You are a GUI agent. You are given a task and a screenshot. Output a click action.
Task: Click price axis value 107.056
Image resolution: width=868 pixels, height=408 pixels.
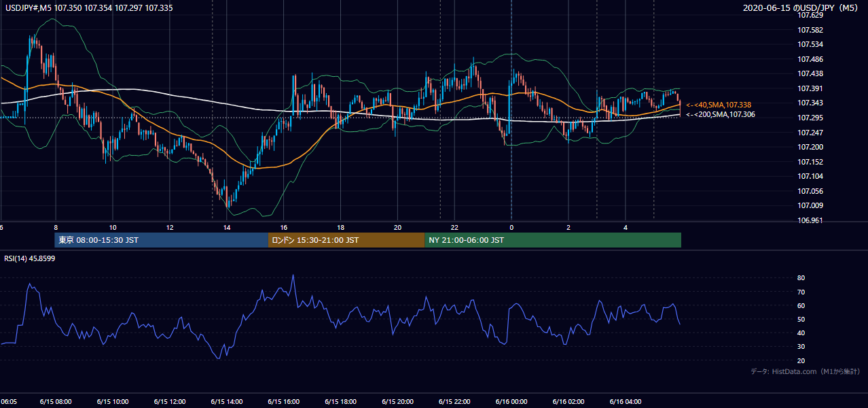[811, 191]
